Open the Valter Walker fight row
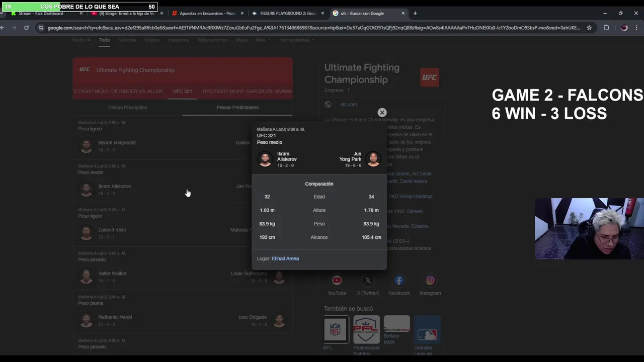The width and height of the screenshot is (644, 362). tap(183, 269)
